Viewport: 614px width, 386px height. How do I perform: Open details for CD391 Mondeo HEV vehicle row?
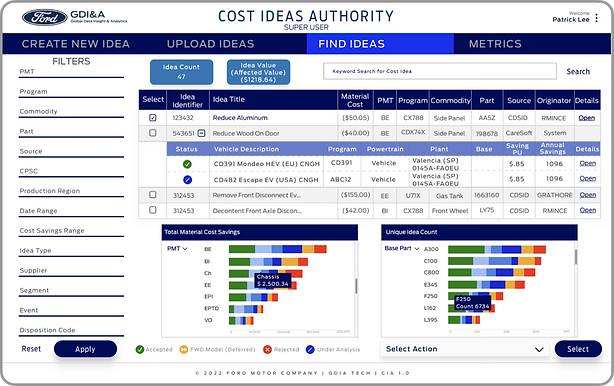click(588, 163)
